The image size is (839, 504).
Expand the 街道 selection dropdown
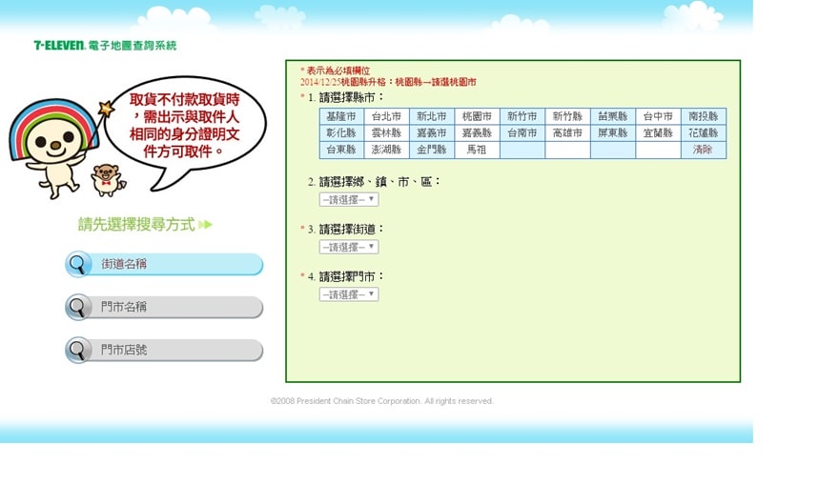click(349, 247)
